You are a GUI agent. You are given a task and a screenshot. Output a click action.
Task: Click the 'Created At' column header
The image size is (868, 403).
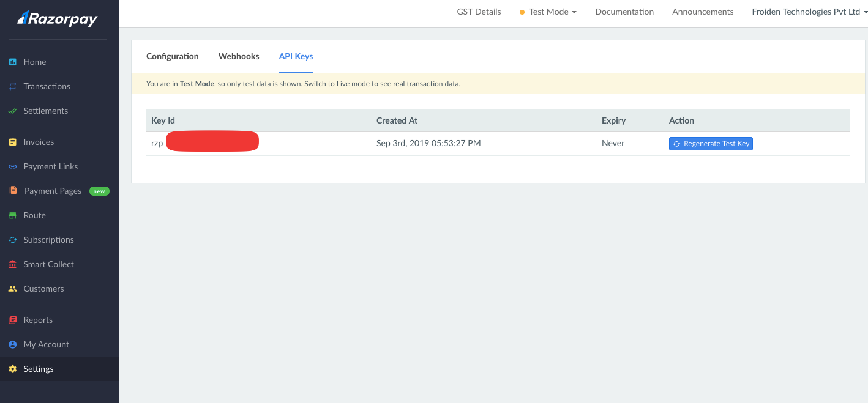coord(397,120)
